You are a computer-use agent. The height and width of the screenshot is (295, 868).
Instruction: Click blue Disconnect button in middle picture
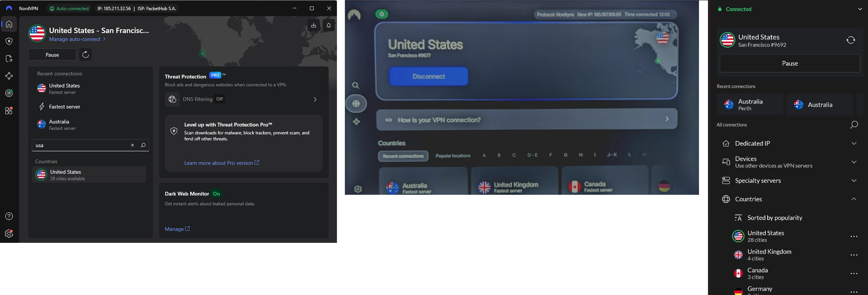point(429,76)
